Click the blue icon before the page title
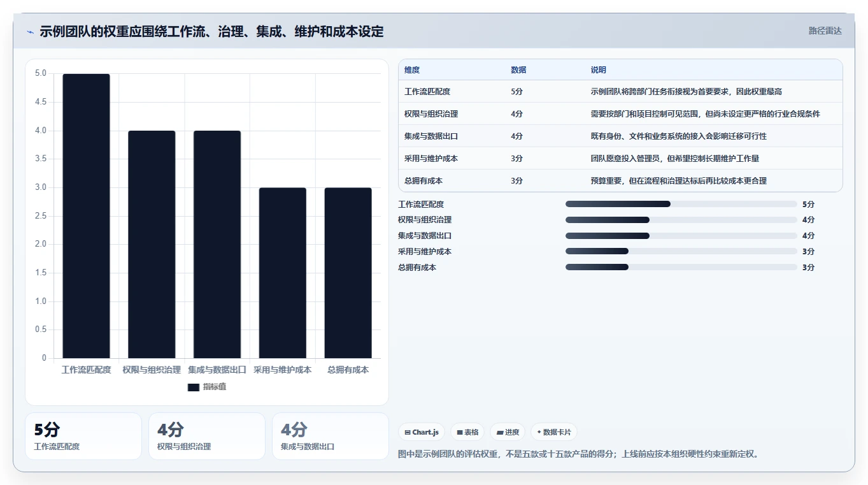This screenshot has width=868, height=485. pyautogui.click(x=30, y=31)
